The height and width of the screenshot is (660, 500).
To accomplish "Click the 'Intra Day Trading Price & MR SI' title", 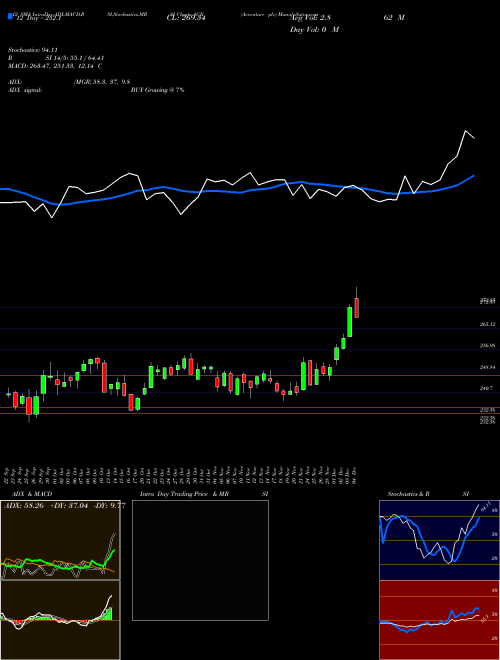I will click(x=204, y=494).
